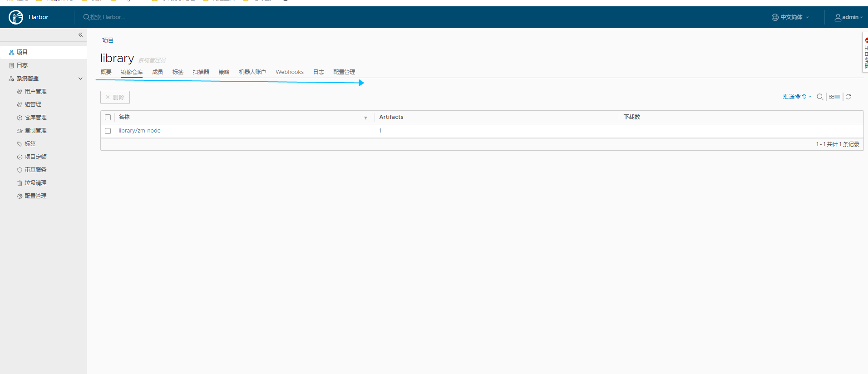Tick the checkbox for library/zm-node row

click(x=108, y=131)
